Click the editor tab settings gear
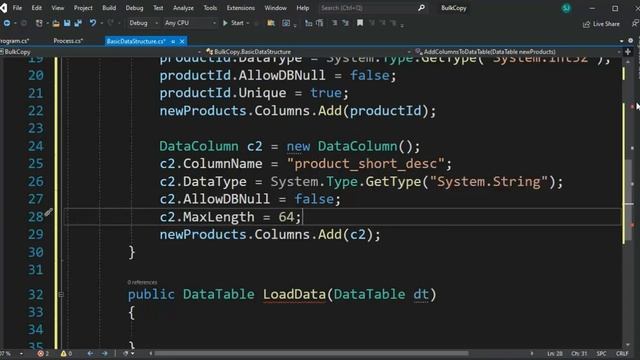The width and height of the screenshot is (640, 360). [x=631, y=41]
